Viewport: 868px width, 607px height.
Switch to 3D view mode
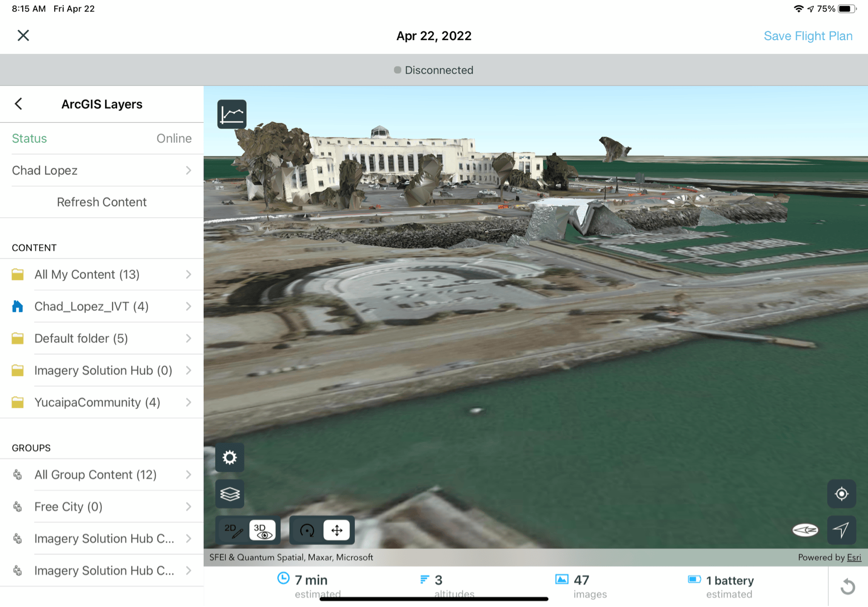coord(262,530)
